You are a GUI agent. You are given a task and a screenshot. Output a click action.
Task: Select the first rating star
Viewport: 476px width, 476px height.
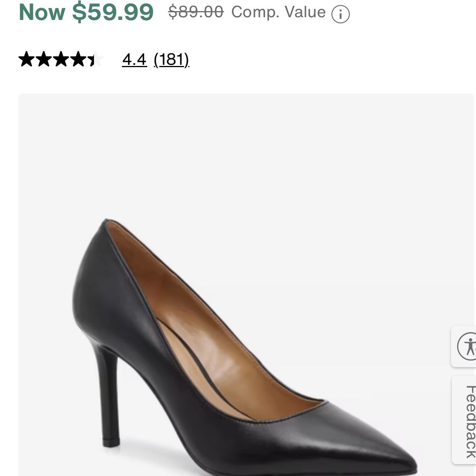(26, 59)
